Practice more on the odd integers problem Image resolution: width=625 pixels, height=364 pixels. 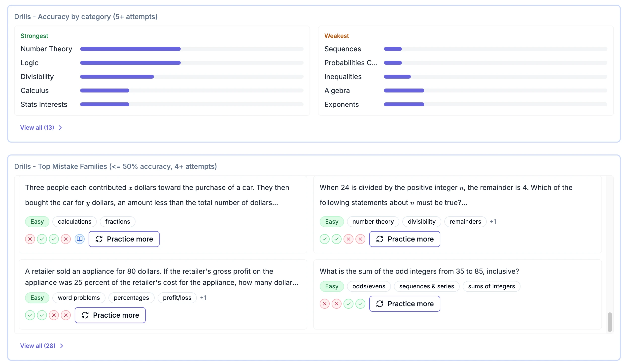pos(405,304)
